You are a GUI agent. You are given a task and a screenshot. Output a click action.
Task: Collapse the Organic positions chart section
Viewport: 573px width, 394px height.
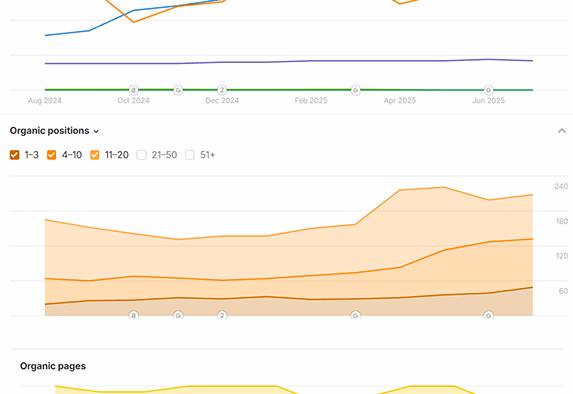tap(562, 131)
